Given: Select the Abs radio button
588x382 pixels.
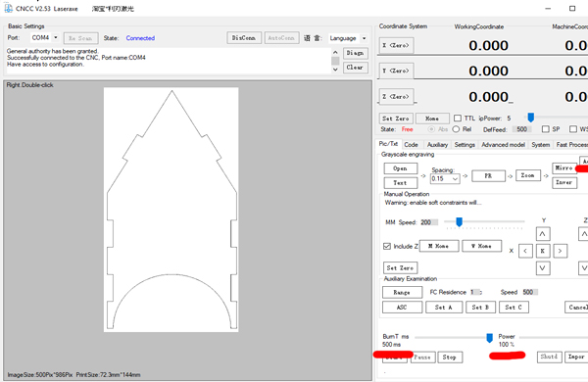Looking at the screenshot, I should pyautogui.click(x=431, y=129).
